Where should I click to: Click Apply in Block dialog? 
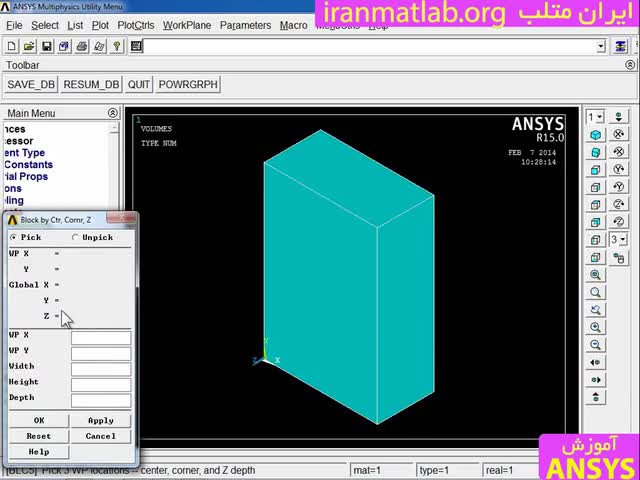tap(101, 420)
